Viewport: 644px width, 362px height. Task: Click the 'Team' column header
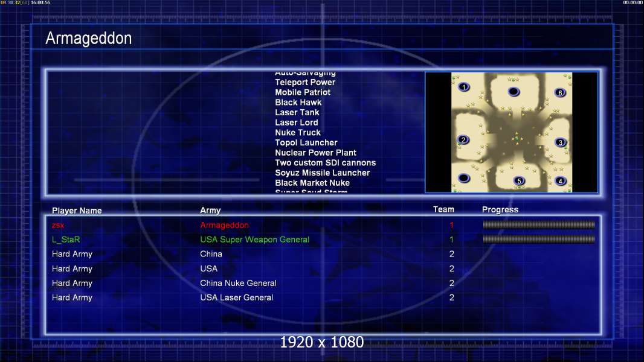coord(443,209)
